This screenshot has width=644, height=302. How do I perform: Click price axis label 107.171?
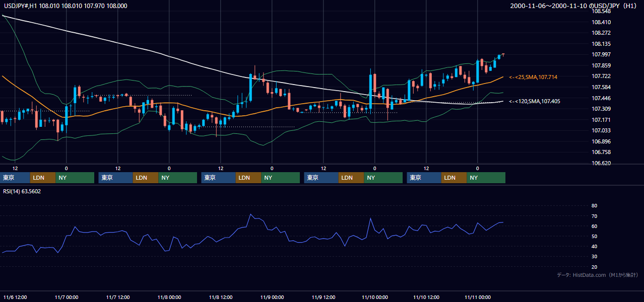602,120
